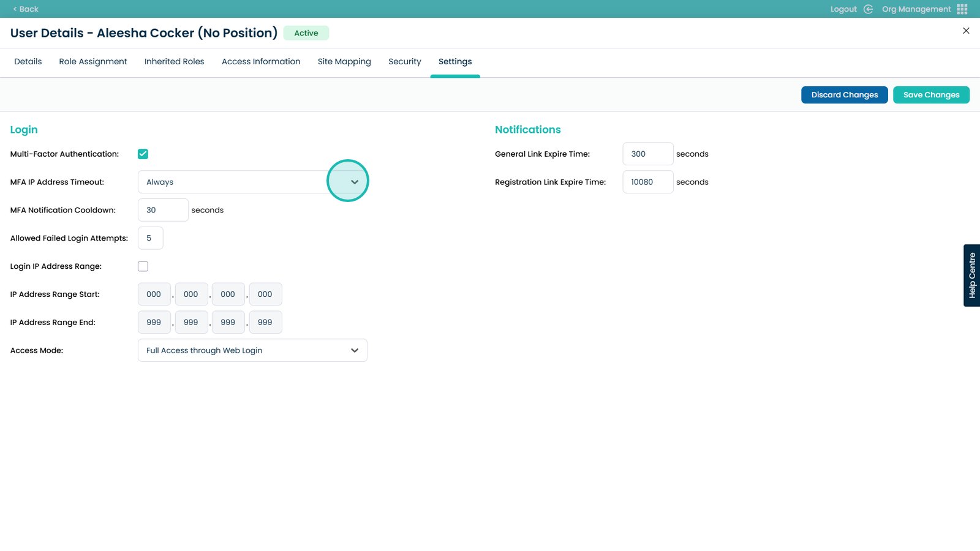Click the MFA Notification Cooldown field

coord(163,210)
